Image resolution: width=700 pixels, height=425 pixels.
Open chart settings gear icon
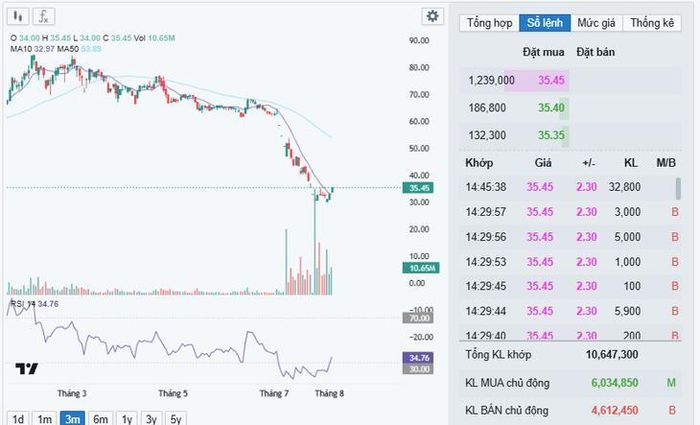432,17
